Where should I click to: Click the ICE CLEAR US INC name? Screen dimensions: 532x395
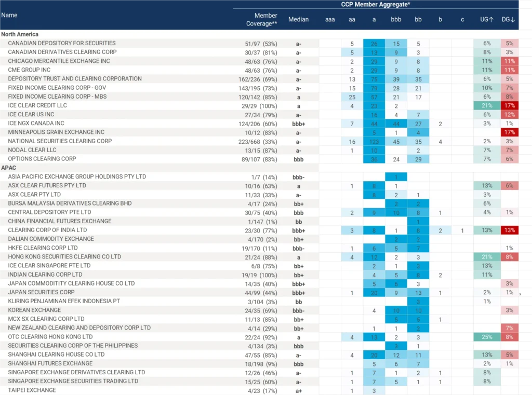point(31,114)
